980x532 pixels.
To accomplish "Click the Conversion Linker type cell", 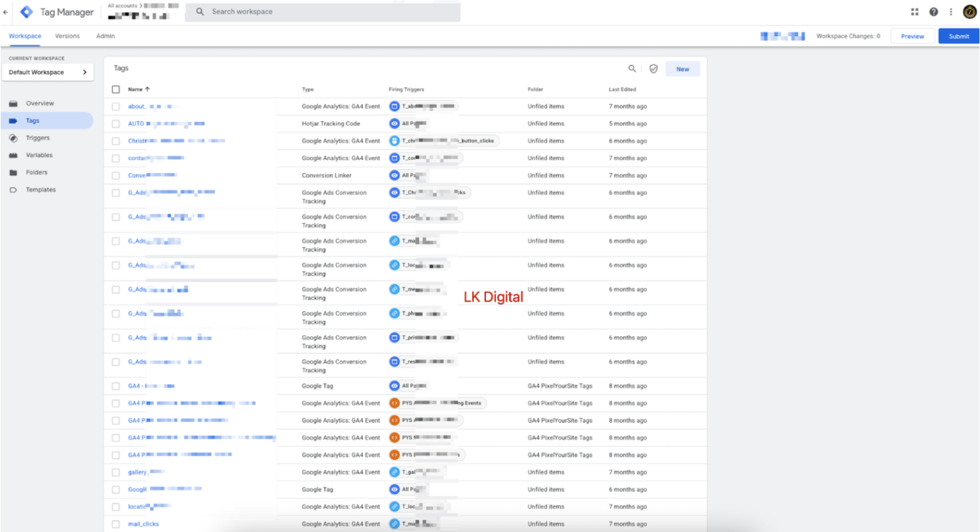I will tap(326, 175).
